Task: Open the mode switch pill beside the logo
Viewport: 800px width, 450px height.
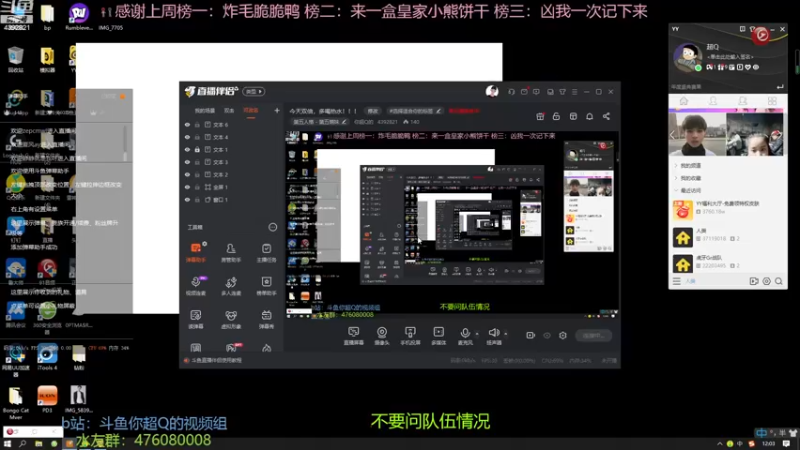Action: click(x=254, y=92)
